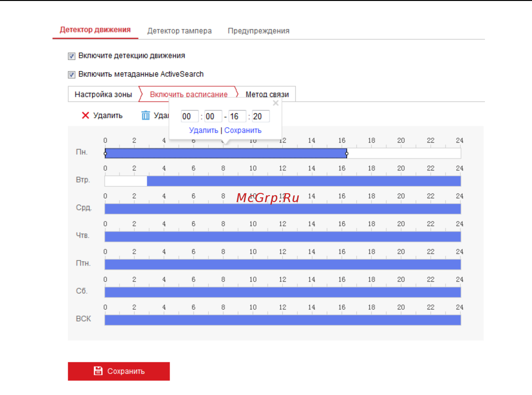Select Saturday (Сб.) schedule bar
This screenshot has height=395, width=532.
pos(283,292)
